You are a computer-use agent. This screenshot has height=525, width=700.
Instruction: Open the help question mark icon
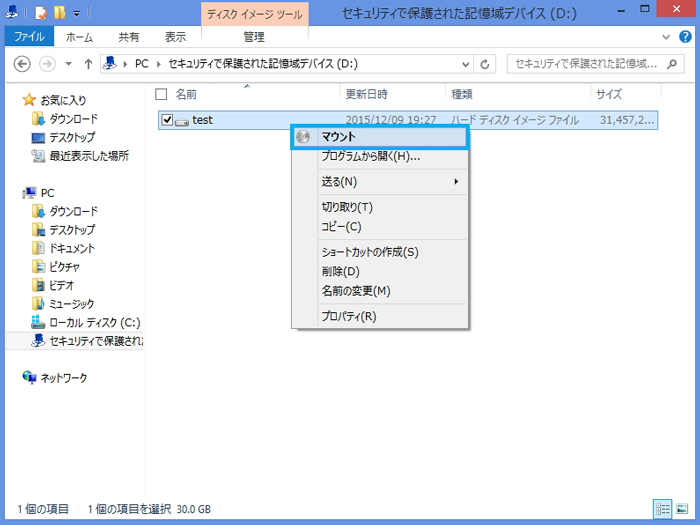tap(685, 37)
